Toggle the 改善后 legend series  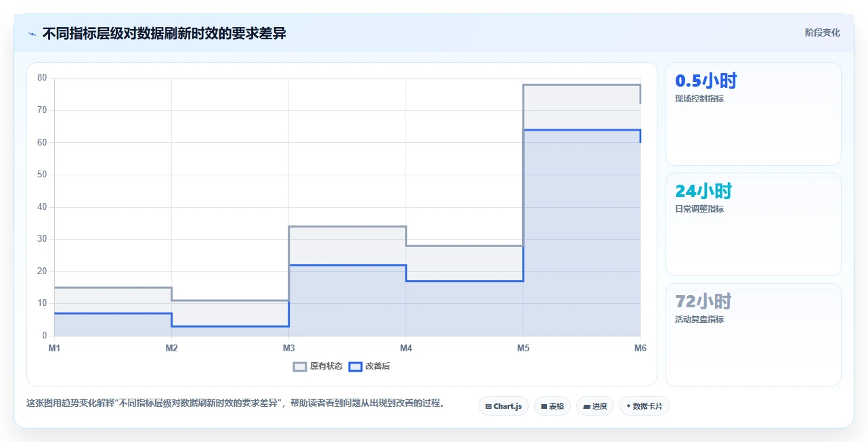[369, 366]
